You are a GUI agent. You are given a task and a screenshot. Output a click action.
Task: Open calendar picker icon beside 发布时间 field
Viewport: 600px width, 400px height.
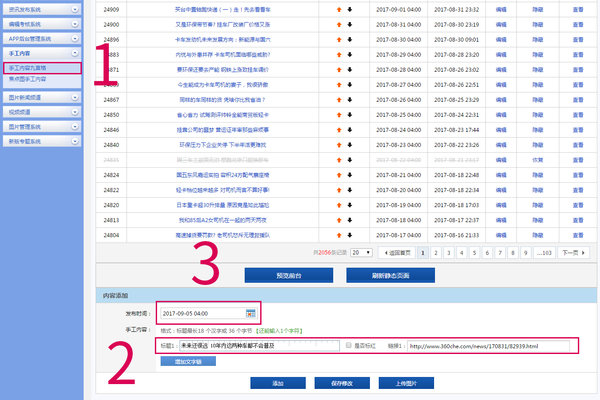(251, 314)
